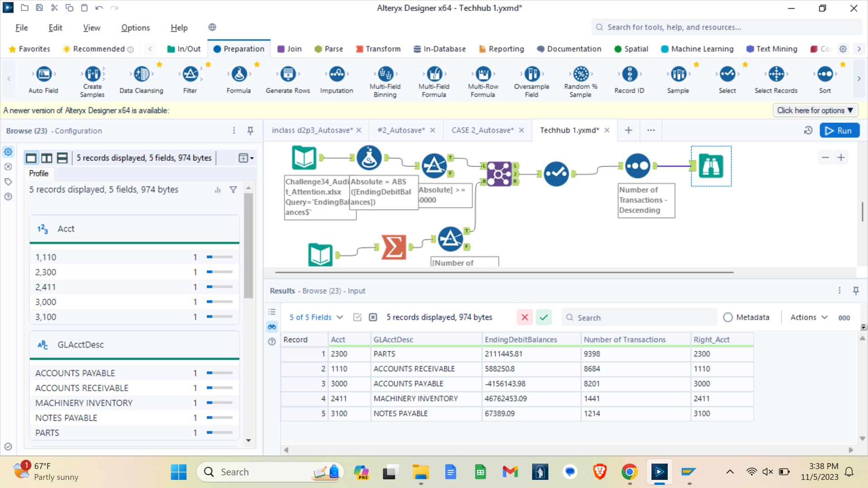Open the Actions dropdown

(x=809, y=317)
